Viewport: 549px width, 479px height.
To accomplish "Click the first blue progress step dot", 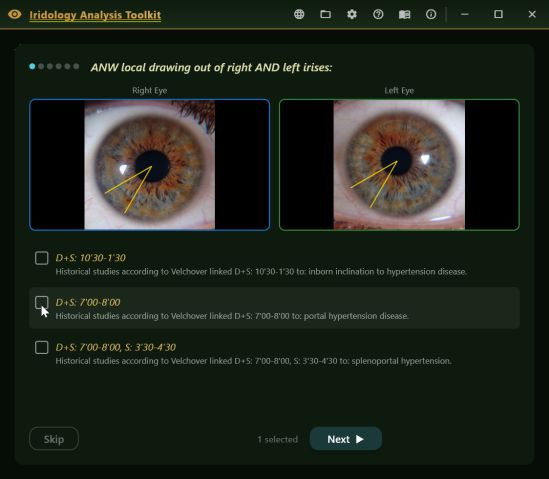I will tap(32, 66).
